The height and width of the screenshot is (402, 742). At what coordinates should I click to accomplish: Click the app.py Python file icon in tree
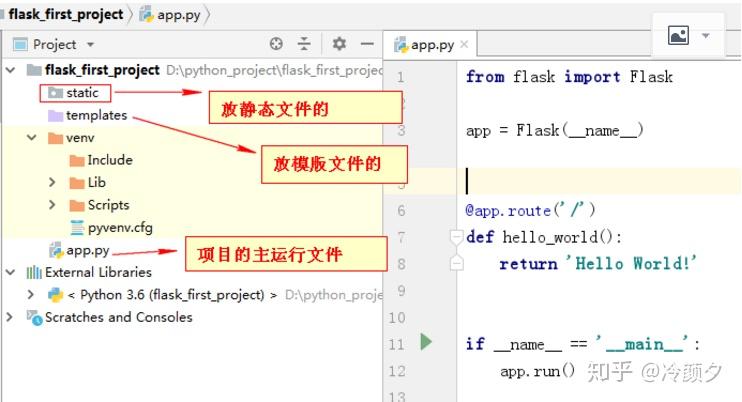56,250
